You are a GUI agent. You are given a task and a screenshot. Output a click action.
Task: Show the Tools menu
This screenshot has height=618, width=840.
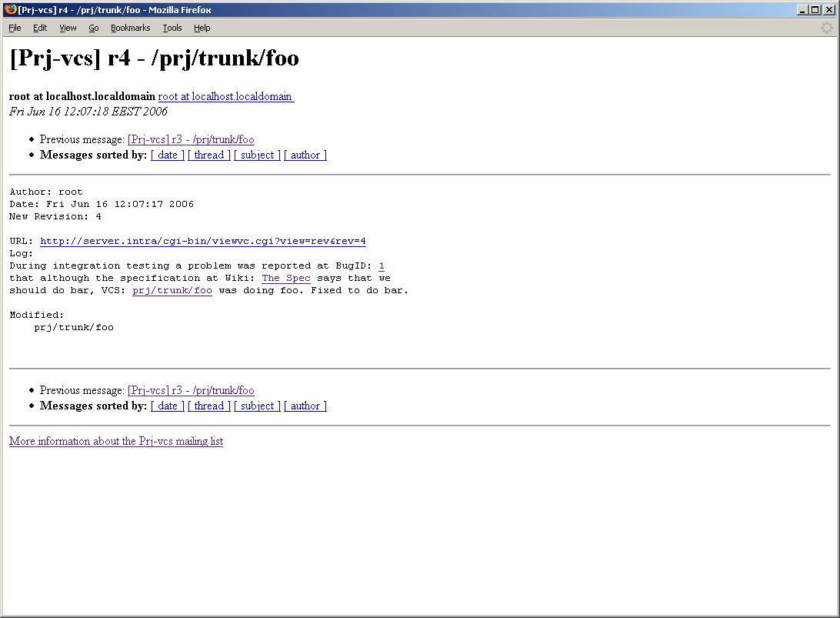(172, 28)
